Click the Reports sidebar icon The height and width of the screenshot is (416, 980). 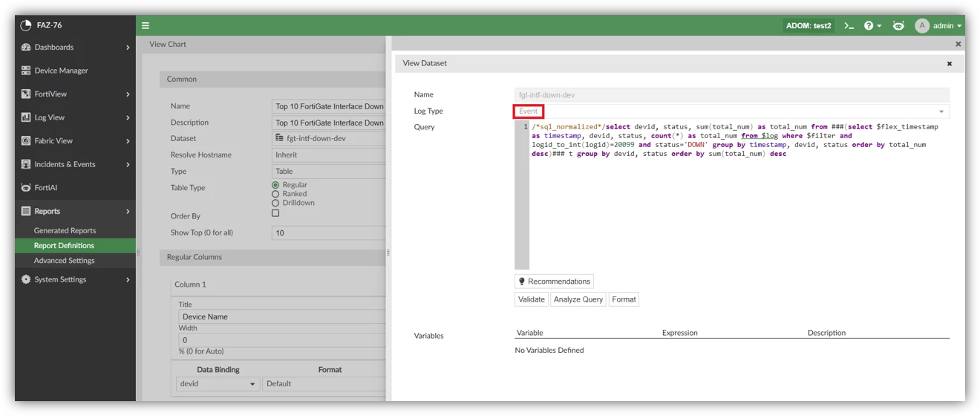[26, 211]
